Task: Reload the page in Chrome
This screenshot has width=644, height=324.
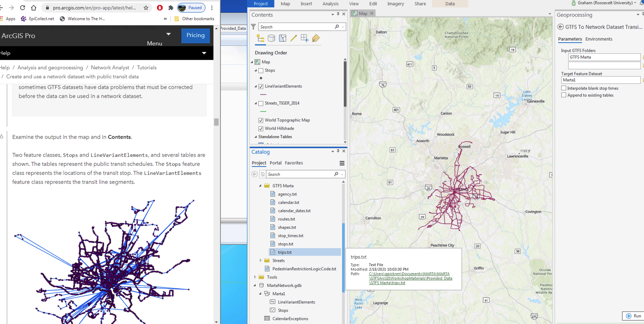Action: coord(22,8)
